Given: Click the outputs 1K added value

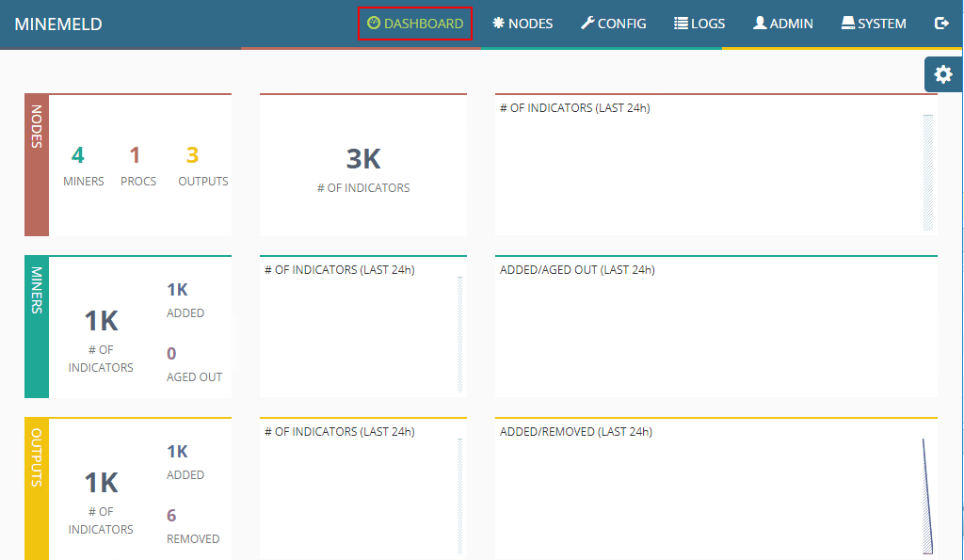Looking at the screenshot, I should click(x=177, y=451).
